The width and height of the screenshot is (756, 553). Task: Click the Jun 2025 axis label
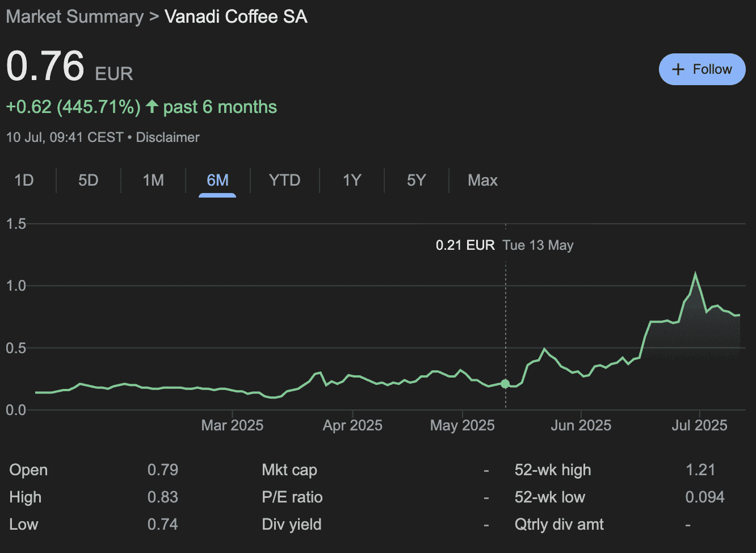coord(581,425)
